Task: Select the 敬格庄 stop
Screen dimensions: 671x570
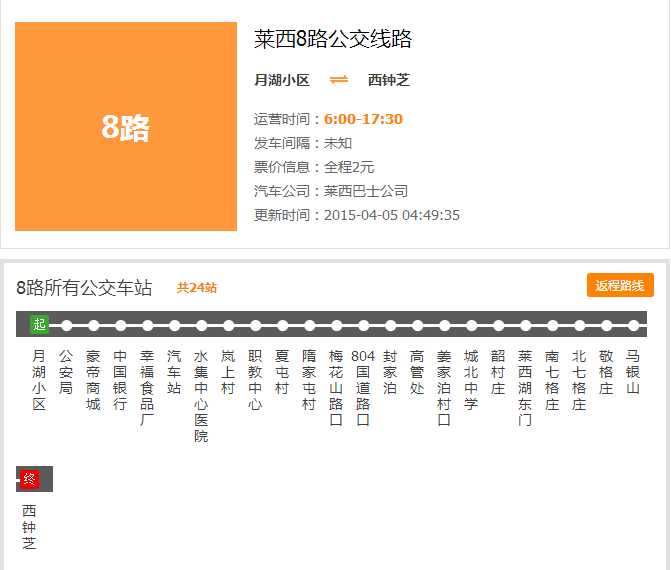Action: pos(606,372)
